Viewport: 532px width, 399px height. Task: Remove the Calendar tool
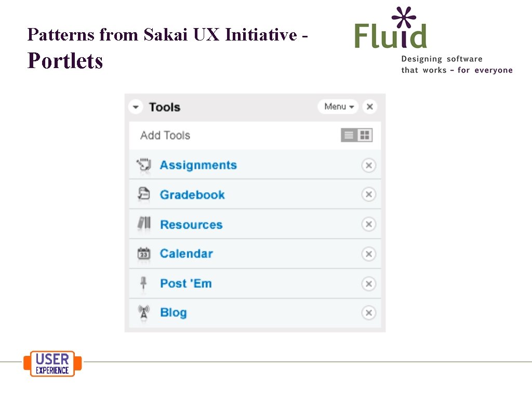[369, 254]
